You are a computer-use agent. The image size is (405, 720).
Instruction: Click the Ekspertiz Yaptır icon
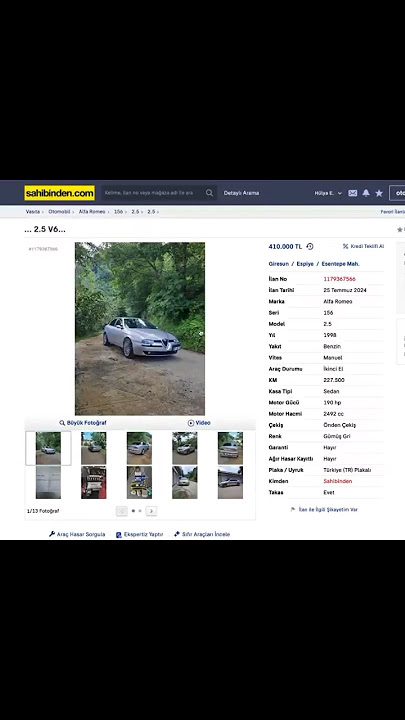[x=118, y=534]
